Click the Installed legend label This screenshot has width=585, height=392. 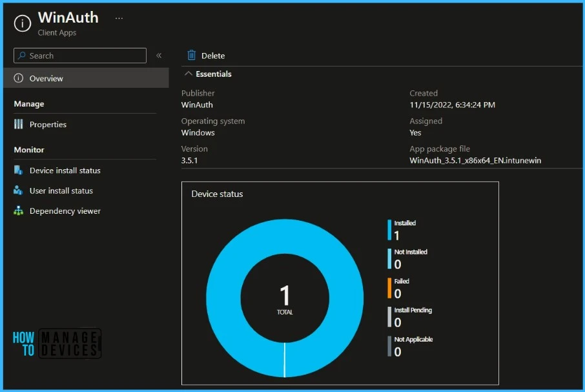coord(405,223)
